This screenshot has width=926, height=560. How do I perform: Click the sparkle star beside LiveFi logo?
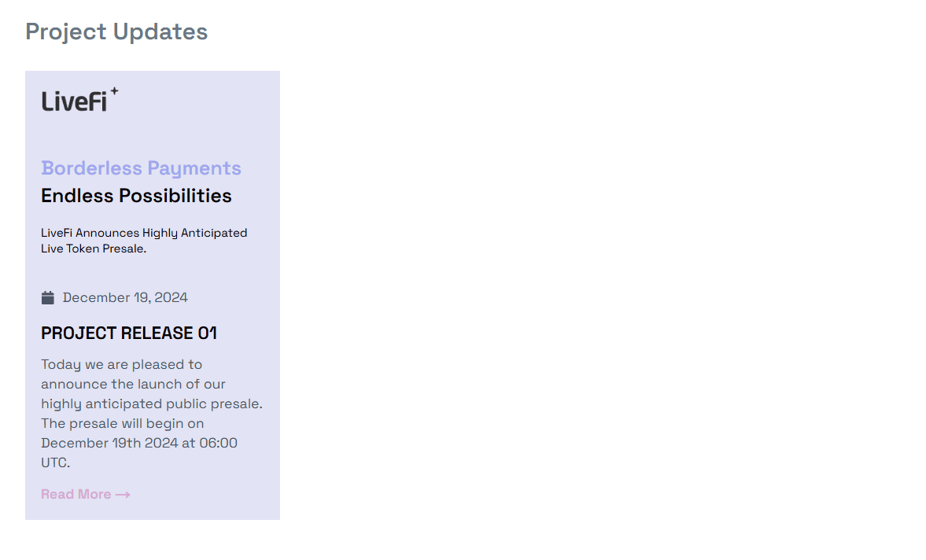[114, 91]
